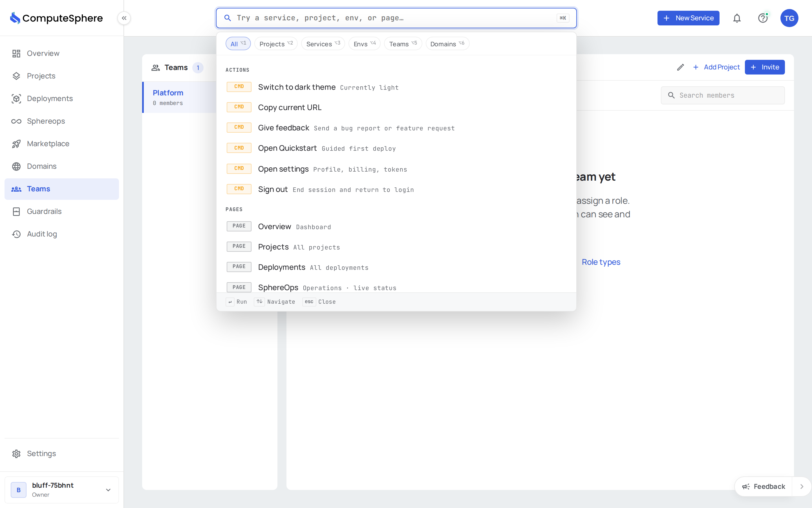Click the Invite button
This screenshot has width=812, height=508.
click(x=765, y=67)
